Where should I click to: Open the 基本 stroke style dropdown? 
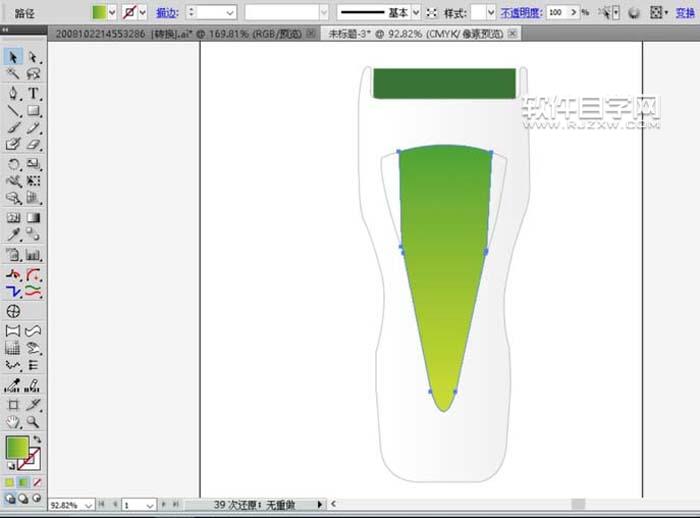coord(416,13)
